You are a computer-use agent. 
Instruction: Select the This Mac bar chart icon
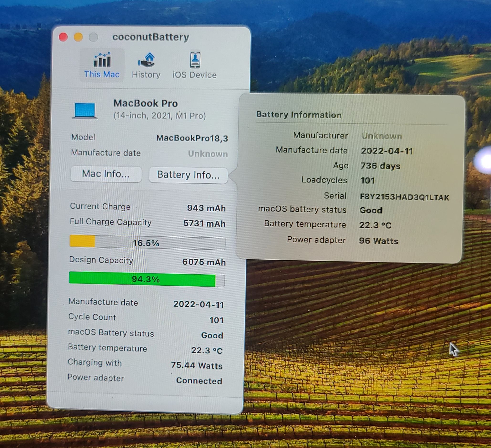tap(102, 60)
